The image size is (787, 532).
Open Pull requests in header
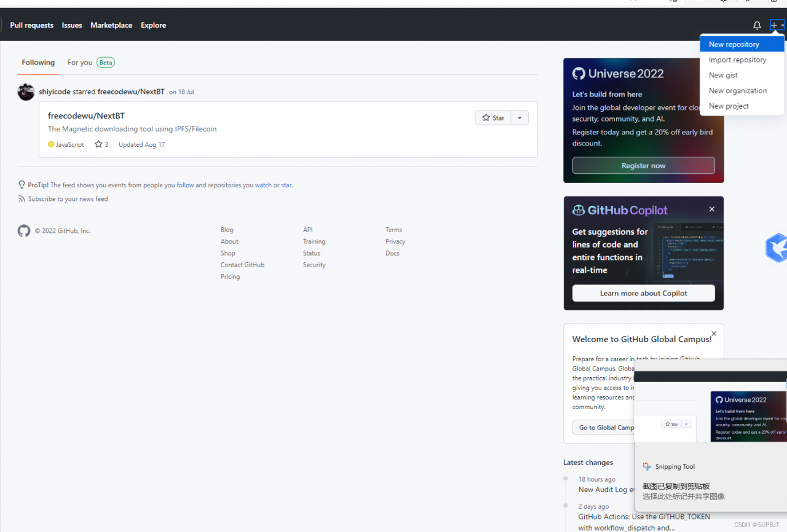click(32, 25)
